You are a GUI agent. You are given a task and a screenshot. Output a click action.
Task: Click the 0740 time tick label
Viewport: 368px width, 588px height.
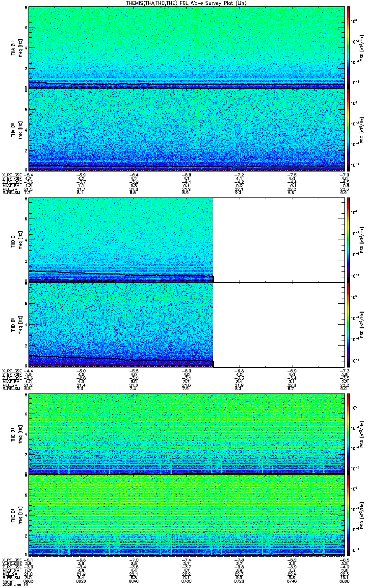[291, 581]
